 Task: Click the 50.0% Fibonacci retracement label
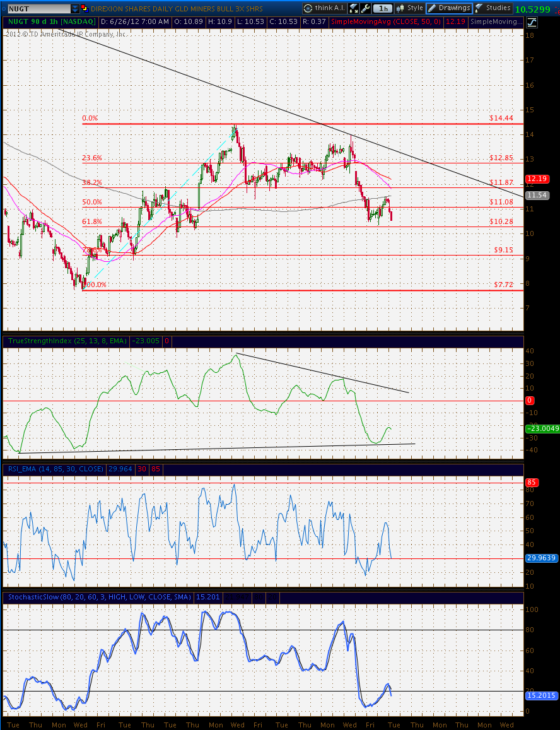[92, 202]
